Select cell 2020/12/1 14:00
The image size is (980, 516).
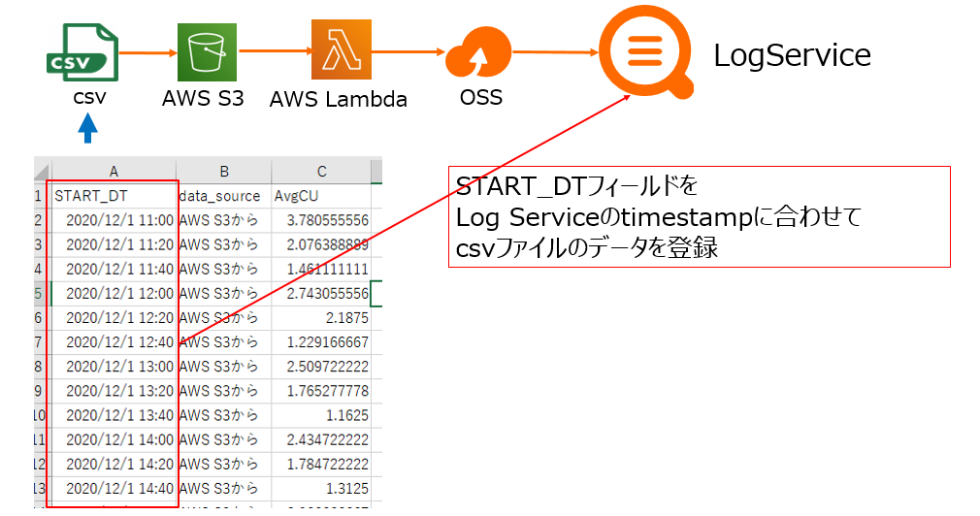tap(114, 439)
